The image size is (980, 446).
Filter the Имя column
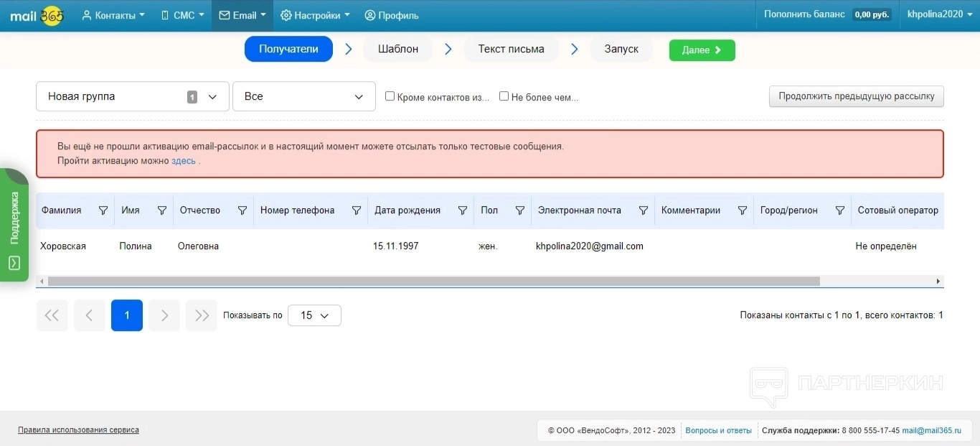tap(162, 210)
